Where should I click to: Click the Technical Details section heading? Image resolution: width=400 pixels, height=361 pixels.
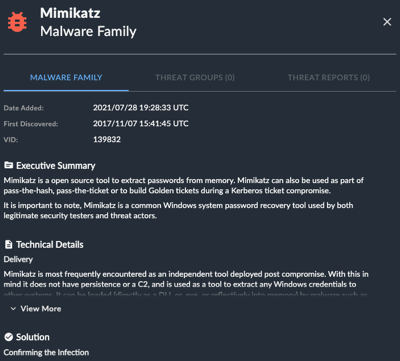click(50, 245)
